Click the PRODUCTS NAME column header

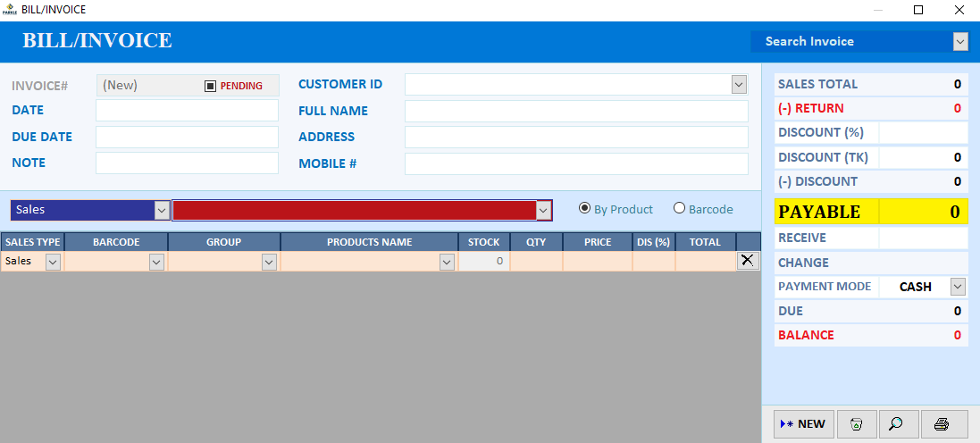tap(369, 242)
